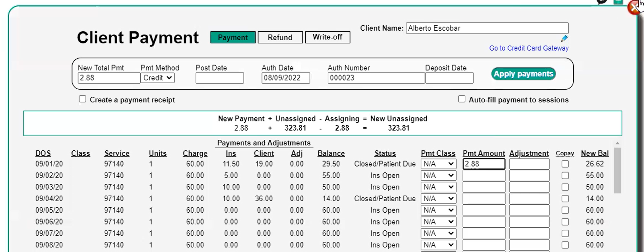This screenshot has width=644, height=252.
Task: Tick Copay checkbox on 09/04/20 row
Action: (565, 199)
